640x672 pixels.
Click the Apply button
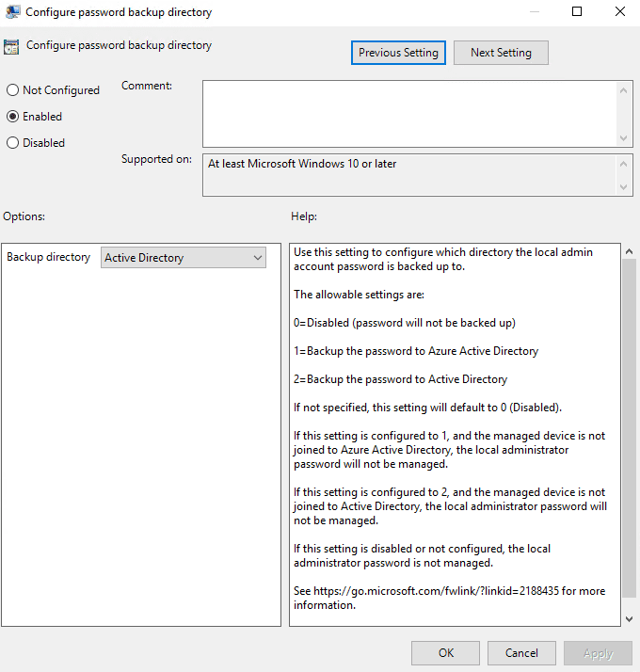point(598,653)
